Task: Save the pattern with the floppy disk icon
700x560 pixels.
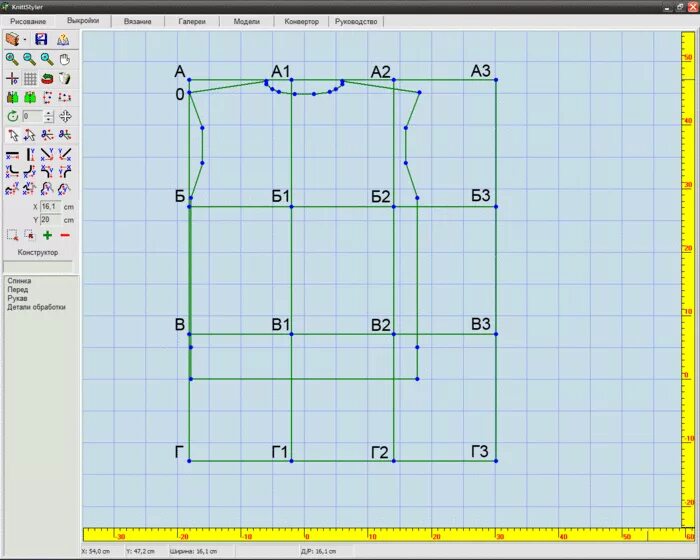Action: 41,39
